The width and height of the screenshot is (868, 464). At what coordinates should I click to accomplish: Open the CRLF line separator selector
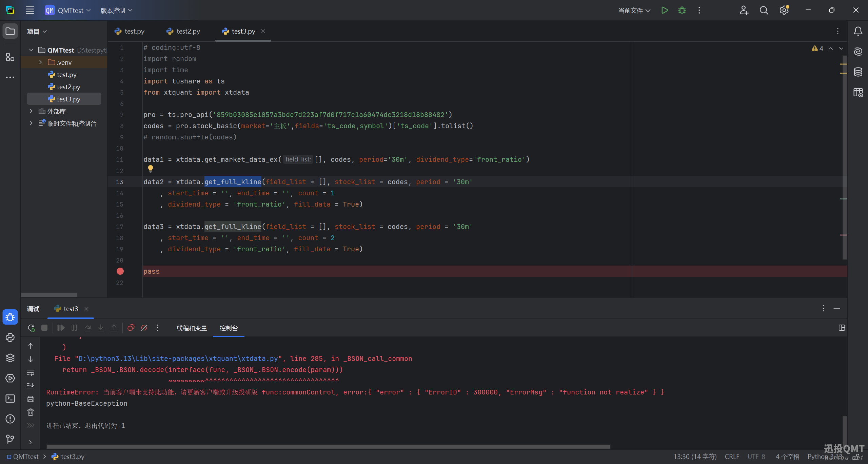732,457
